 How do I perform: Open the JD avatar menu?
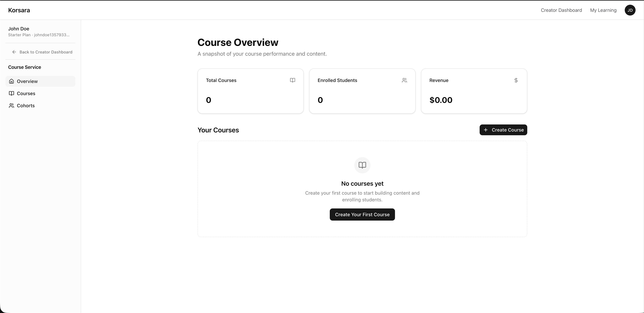630,10
